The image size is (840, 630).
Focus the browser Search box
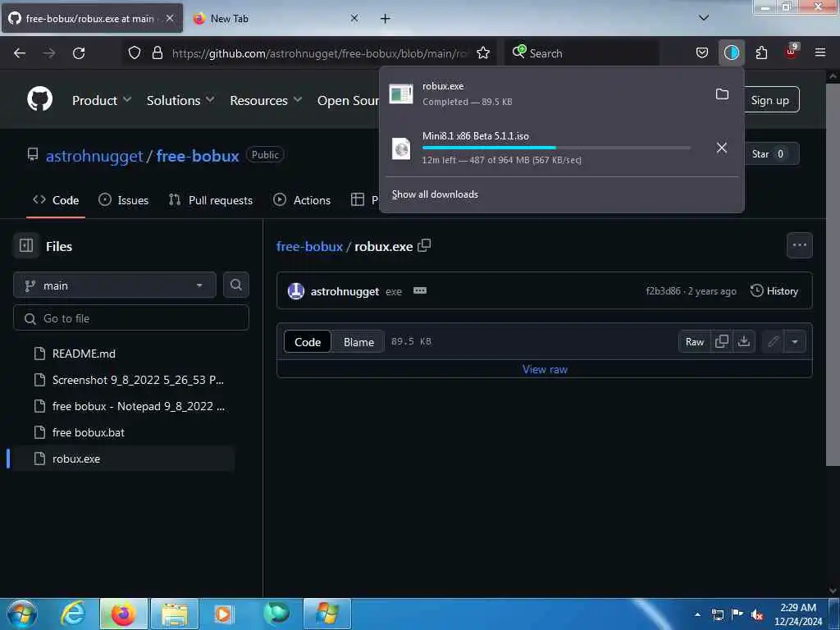click(x=582, y=53)
